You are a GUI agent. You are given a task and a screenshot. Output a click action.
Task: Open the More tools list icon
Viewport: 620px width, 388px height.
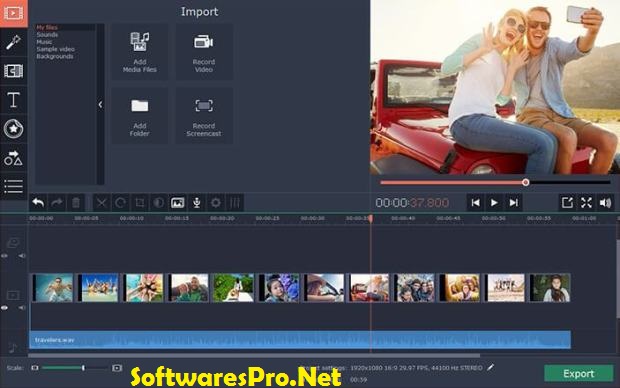pyautogui.click(x=13, y=186)
